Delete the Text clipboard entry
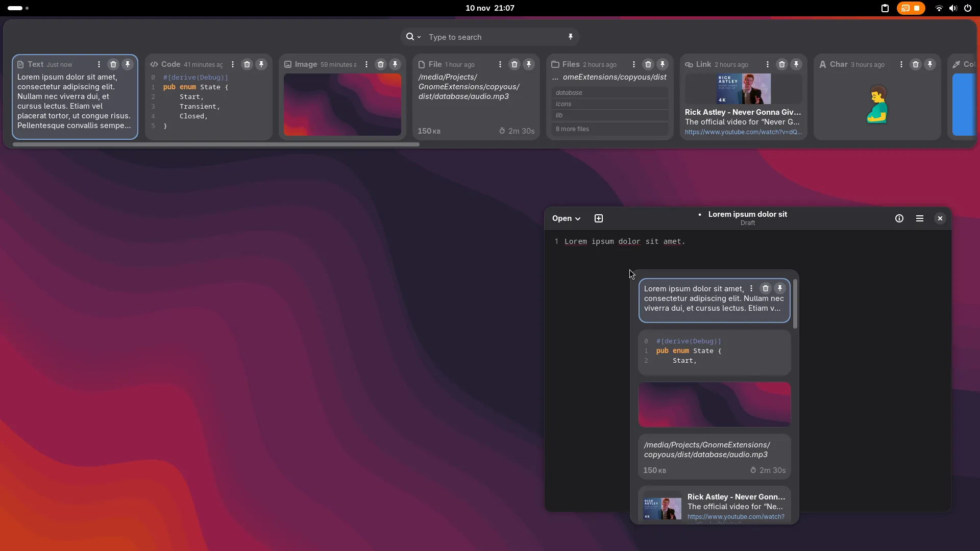Screen dimensions: 980x551 pyautogui.click(x=113, y=64)
